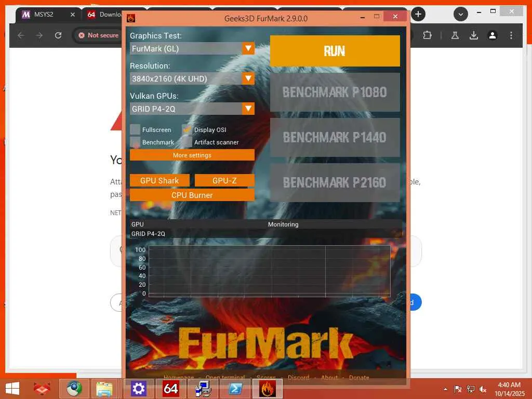Click the Not secure site indicator
The image size is (532, 399).
click(98, 35)
